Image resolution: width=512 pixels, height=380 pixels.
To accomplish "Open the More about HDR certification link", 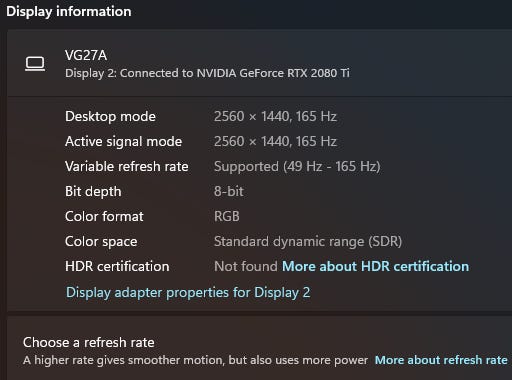I will coord(375,266).
